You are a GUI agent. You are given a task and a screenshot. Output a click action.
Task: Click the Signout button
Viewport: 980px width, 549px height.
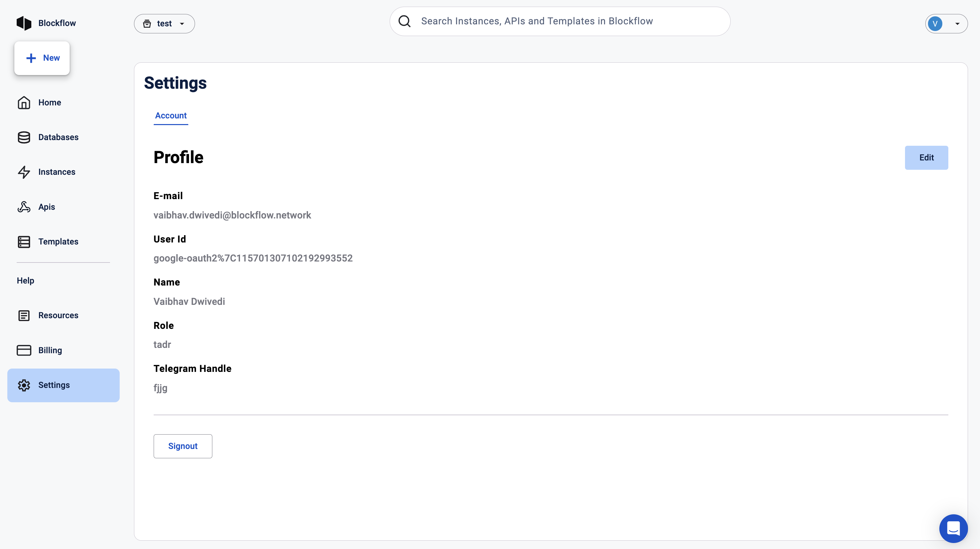click(183, 446)
